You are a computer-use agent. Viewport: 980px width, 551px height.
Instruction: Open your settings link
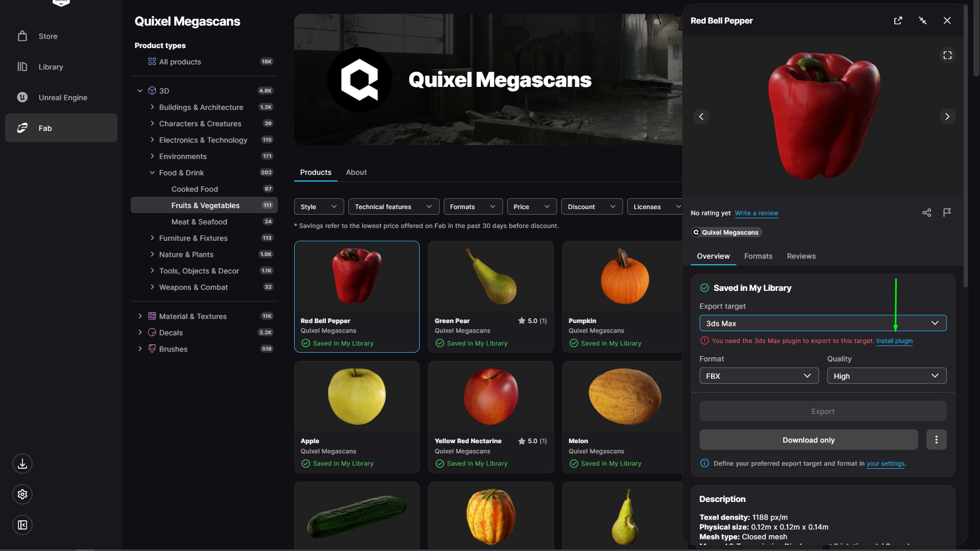click(x=885, y=464)
